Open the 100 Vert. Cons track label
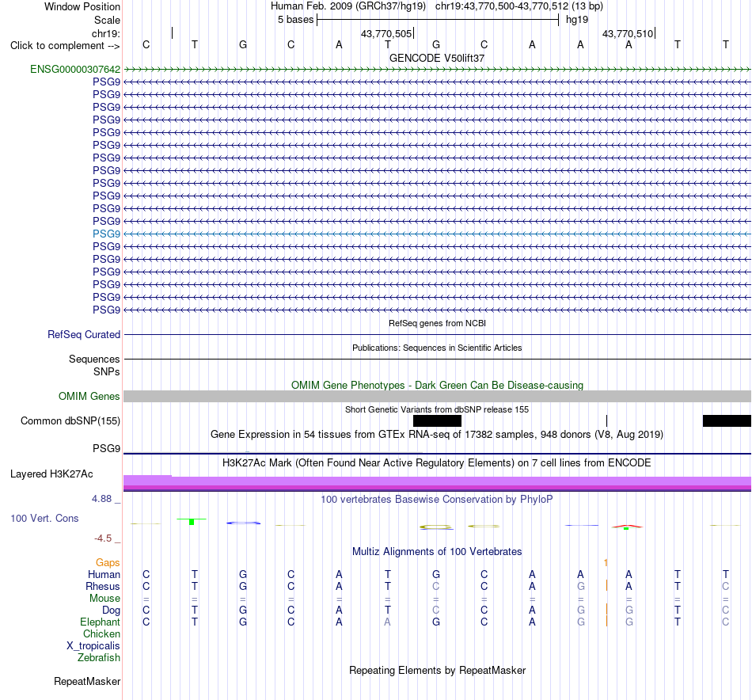 [x=44, y=518]
